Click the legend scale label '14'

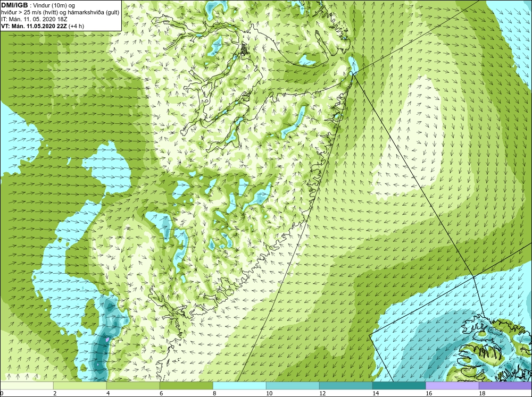[x=376, y=393]
